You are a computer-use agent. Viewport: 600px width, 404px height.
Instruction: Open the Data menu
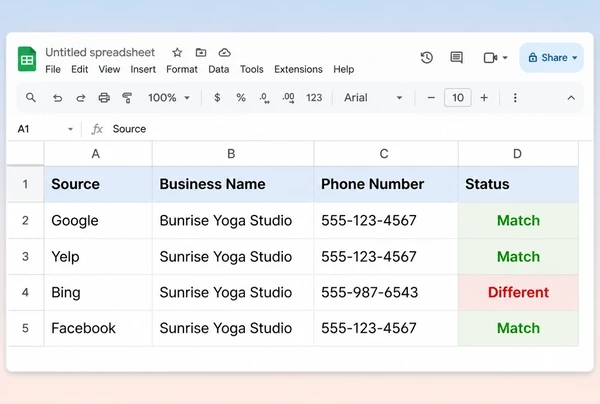218,69
